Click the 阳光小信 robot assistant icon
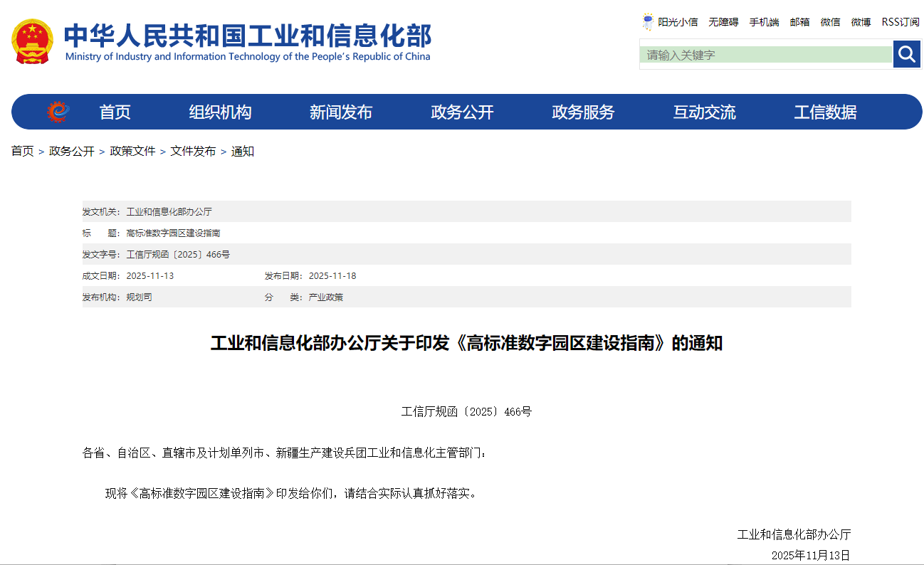 (648, 22)
